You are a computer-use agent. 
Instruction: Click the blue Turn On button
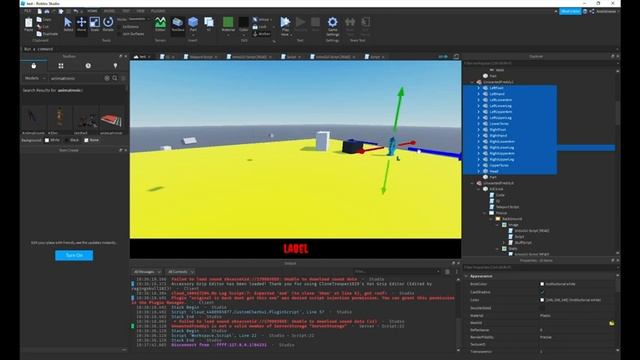(x=74, y=256)
